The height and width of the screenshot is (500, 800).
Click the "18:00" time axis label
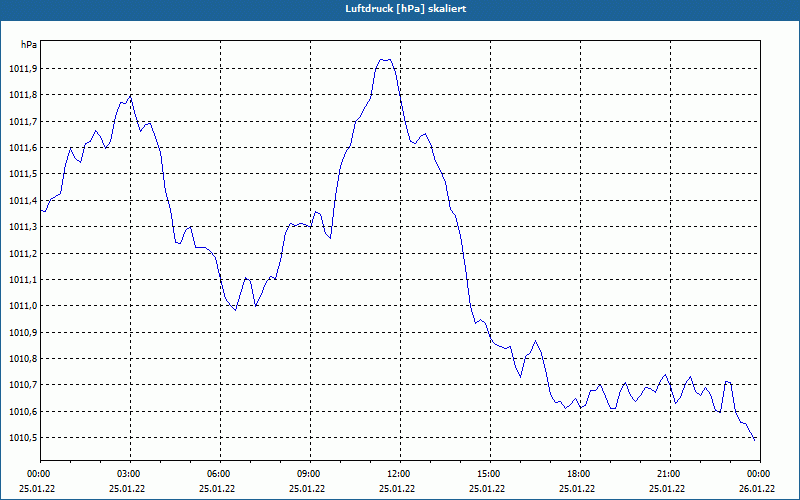[577, 474]
